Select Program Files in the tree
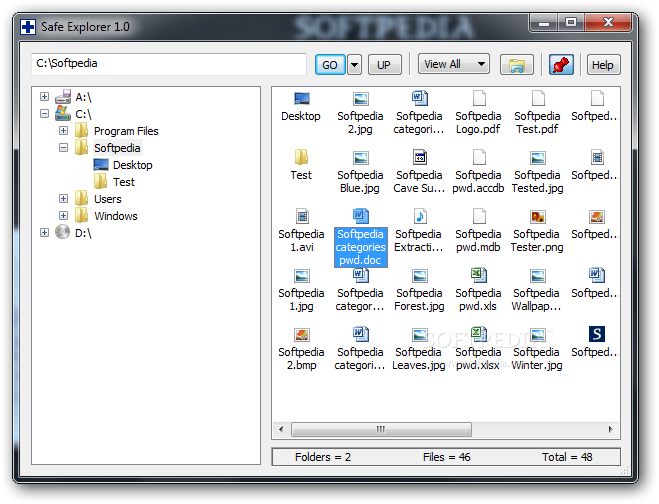This screenshot has height=504, width=659. (x=126, y=131)
